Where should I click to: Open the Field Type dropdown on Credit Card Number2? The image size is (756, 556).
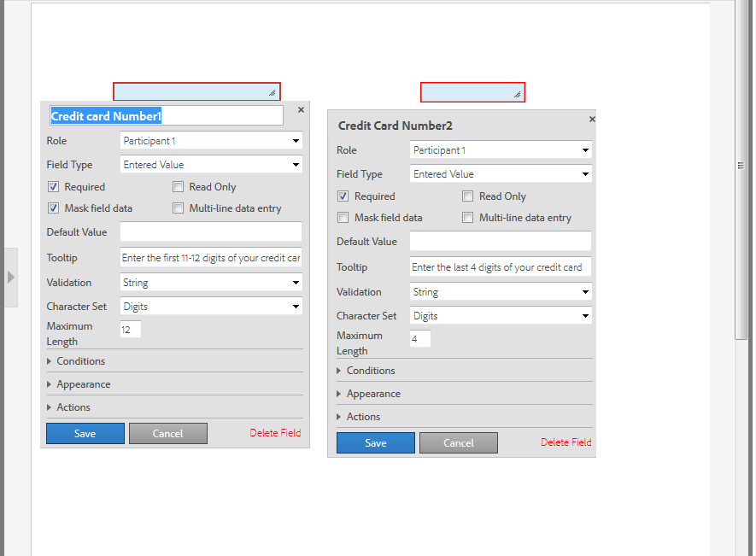[500, 173]
